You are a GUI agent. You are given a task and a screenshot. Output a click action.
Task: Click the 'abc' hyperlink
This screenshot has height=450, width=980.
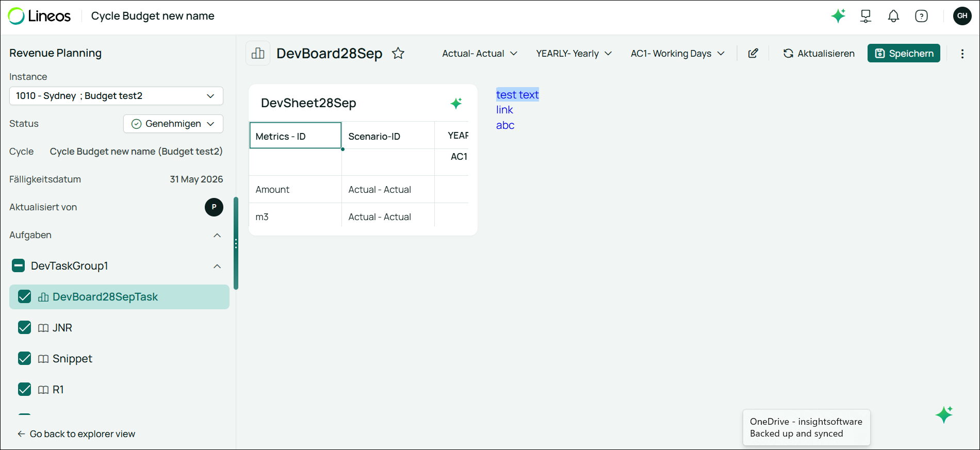point(505,125)
